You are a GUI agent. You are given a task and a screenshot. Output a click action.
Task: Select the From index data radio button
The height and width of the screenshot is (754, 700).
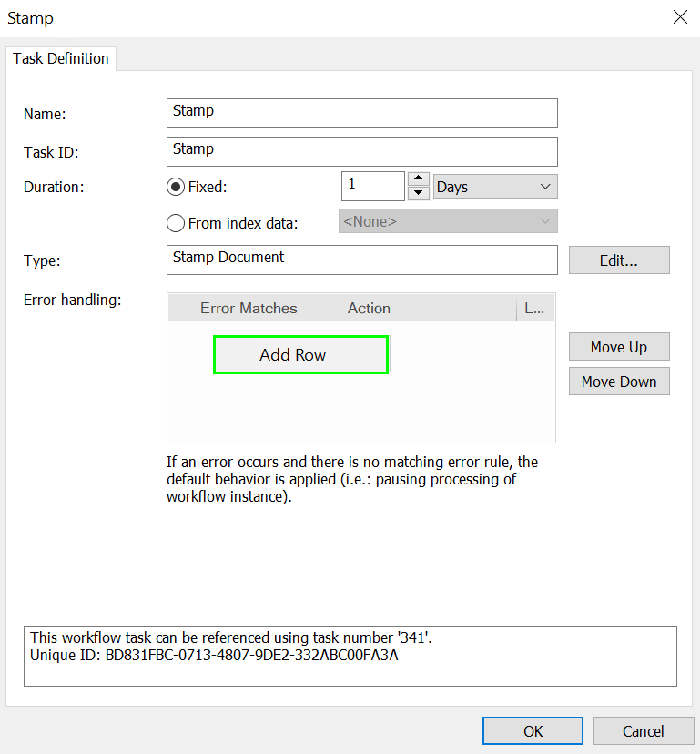pyautogui.click(x=176, y=223)
